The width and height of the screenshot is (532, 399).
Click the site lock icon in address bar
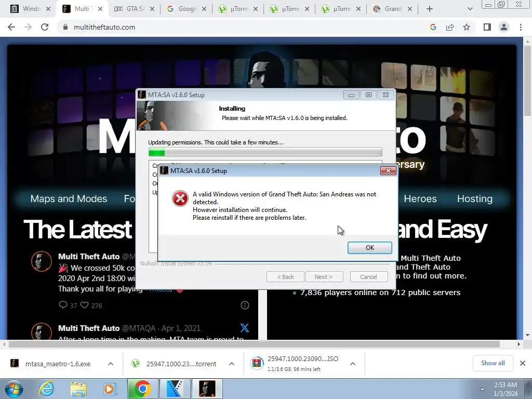[x=65, y=27]
